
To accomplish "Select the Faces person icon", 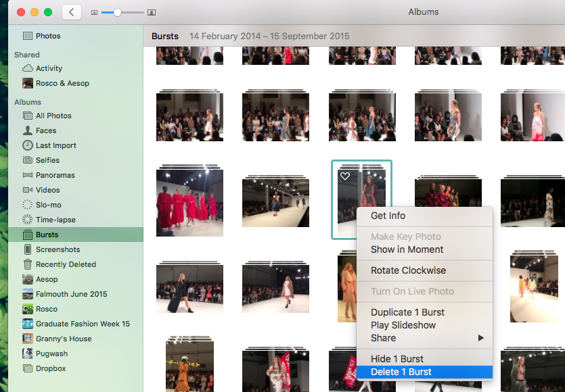I will (x=27, y=130).
